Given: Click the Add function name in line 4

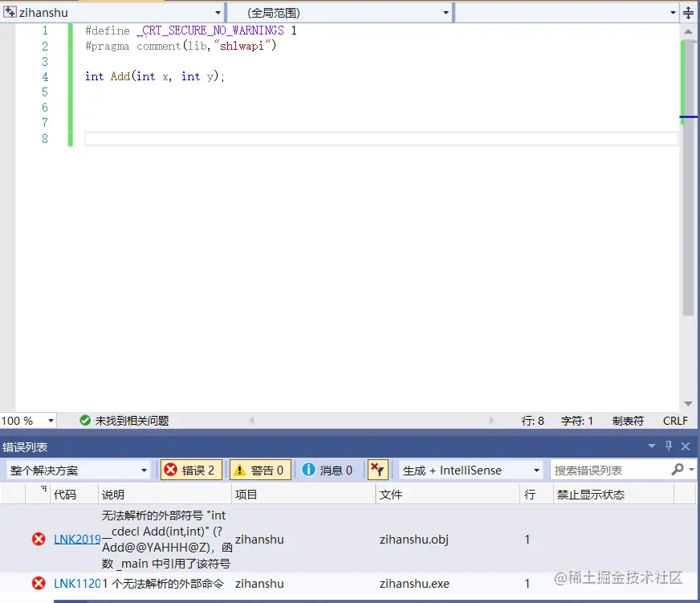Looking at the screenshot, I should (x=120, y=76).
